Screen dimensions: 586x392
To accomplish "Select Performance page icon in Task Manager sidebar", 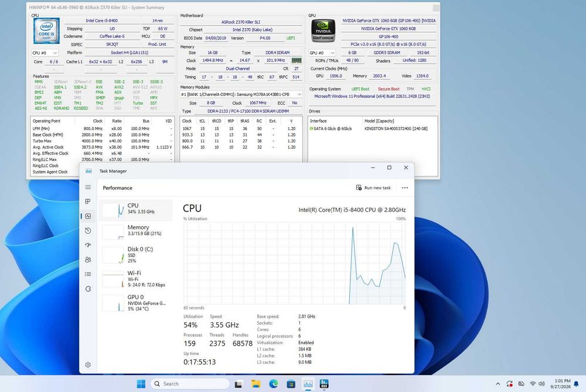I will click(x=88, y=216).
